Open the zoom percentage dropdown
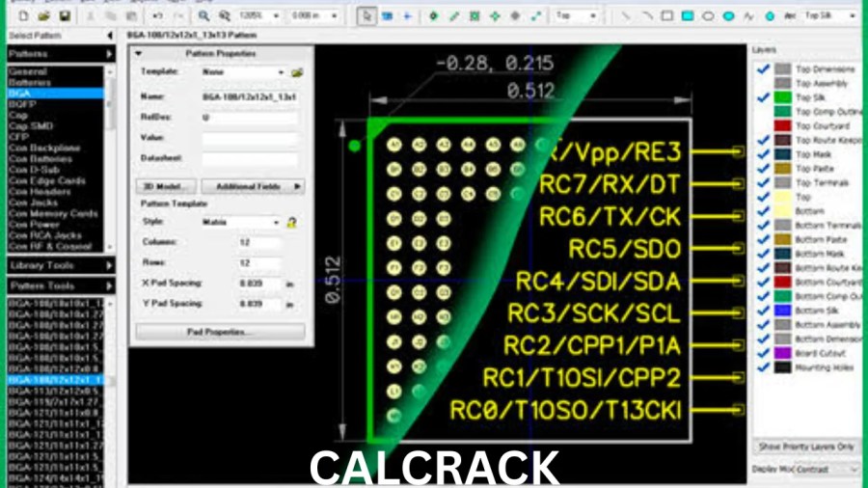The height and width of the screenshot is (488, 868). tap(276, 16)
